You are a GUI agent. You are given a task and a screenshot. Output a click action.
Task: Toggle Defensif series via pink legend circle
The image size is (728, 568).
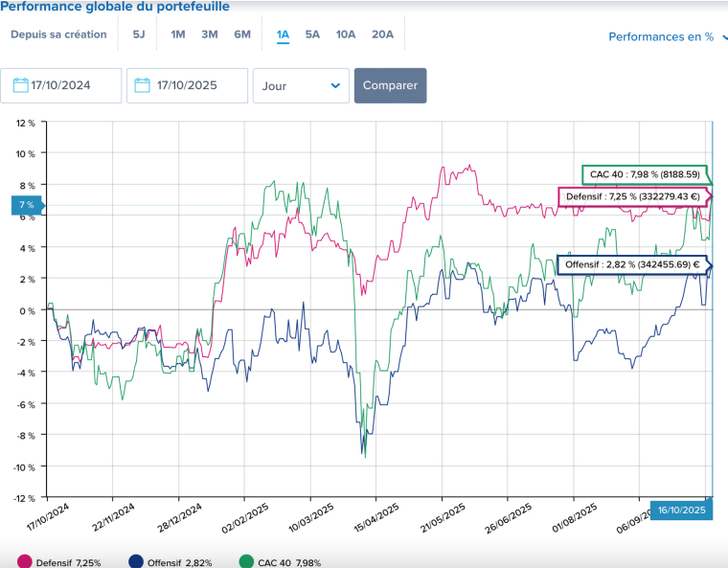tap(24, 561)
